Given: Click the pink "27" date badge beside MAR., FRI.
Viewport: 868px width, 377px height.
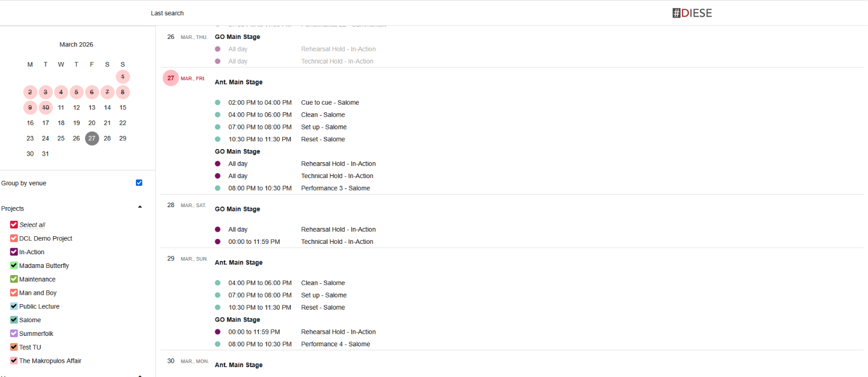Looking at the screenshot, I should tap(171, 78).
